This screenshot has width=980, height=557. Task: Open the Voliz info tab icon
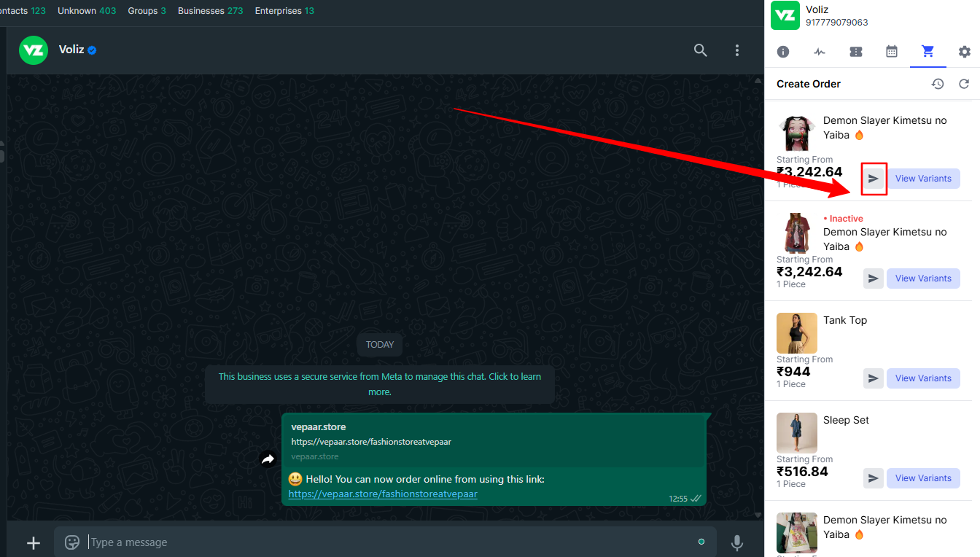(783, 52)
